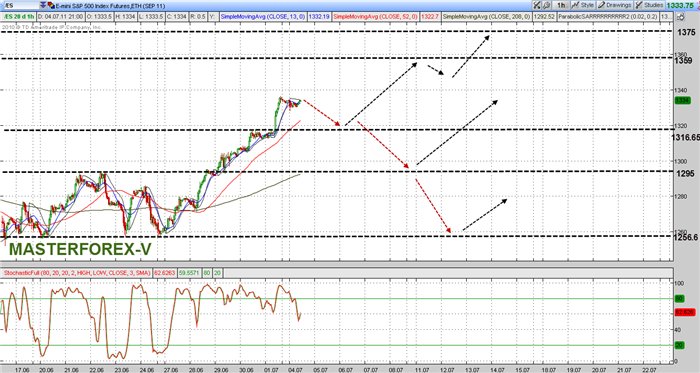Click the /ES 20 d 1h aggregation label
The image size is (700, 373).
click(19, 17)
